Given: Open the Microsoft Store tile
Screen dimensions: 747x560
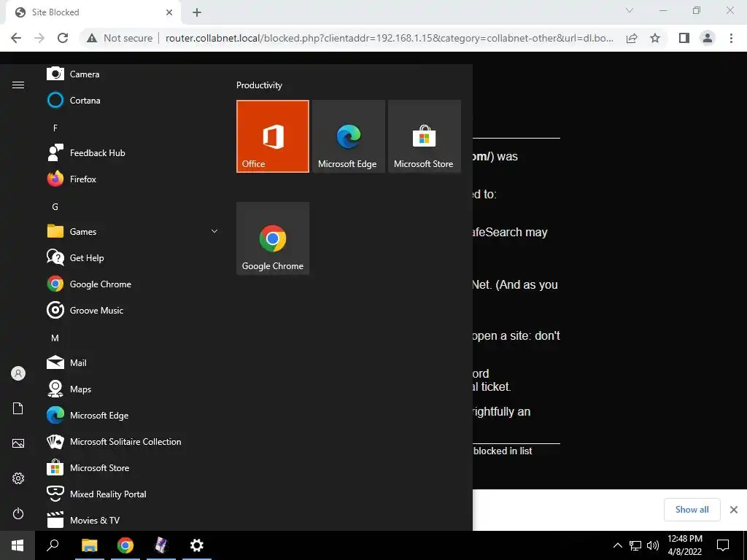Looking at the screenshot, I should [x=425, y=136].
